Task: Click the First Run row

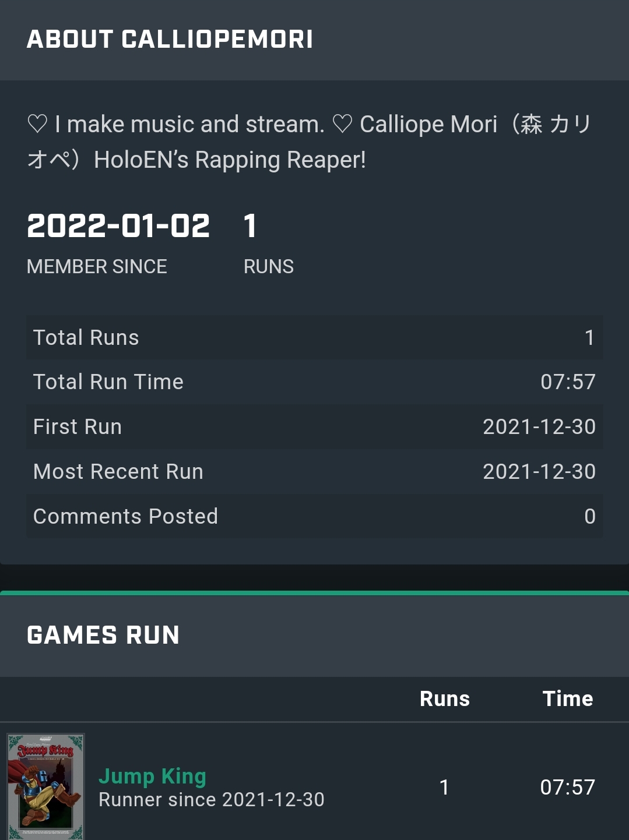Action: pyautogui.click(x=314, y=427)
